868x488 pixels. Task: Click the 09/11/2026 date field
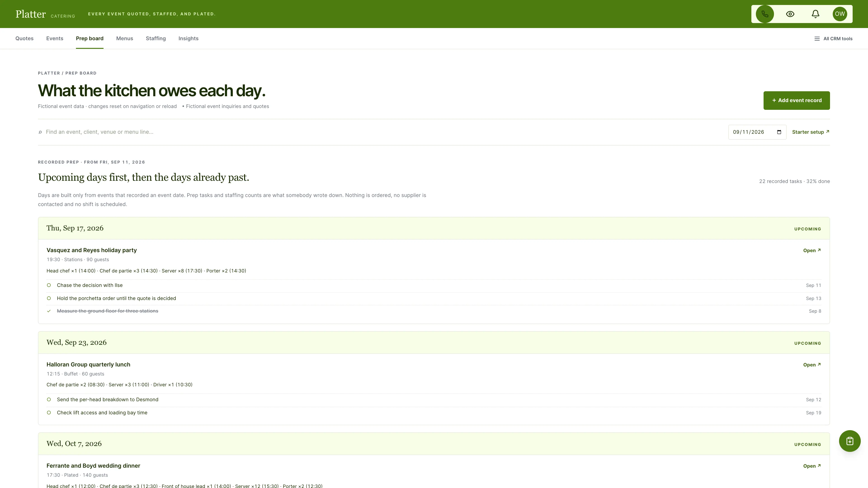pyautogui.click(x=757, y=132)
